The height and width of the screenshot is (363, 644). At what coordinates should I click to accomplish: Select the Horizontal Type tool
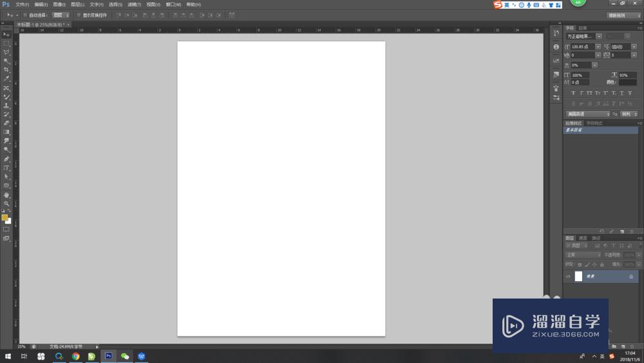point(6,168)
